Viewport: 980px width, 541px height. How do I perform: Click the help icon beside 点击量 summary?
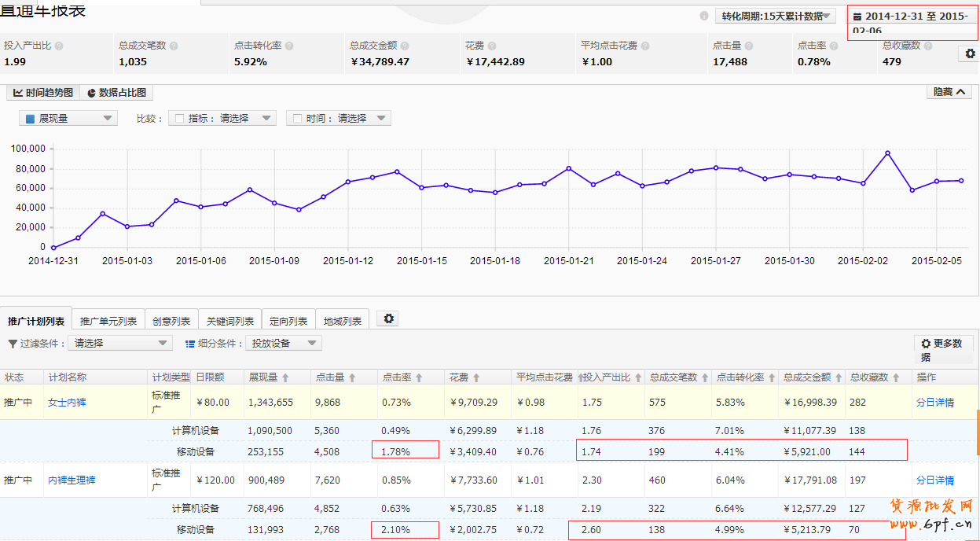(748, 46)
